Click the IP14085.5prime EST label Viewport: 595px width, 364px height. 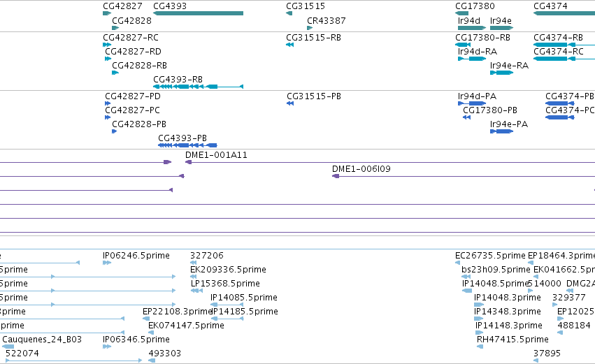coord(244,298)
